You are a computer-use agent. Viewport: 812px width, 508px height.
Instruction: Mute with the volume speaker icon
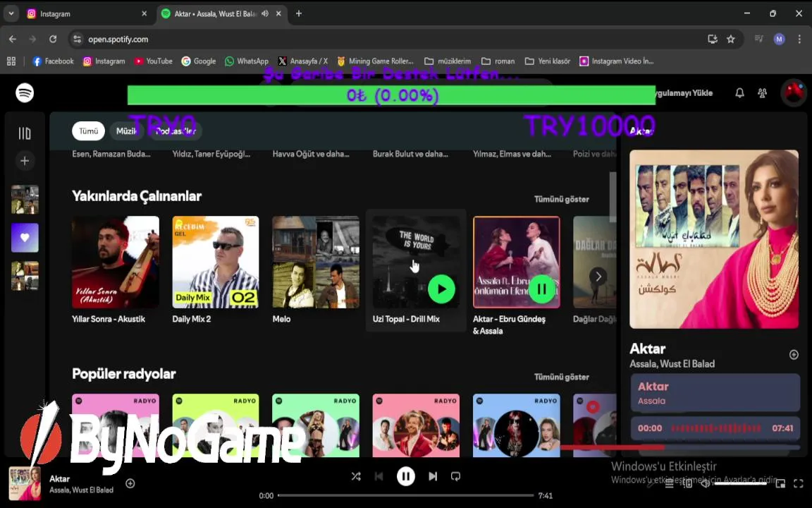coord(706,483)
